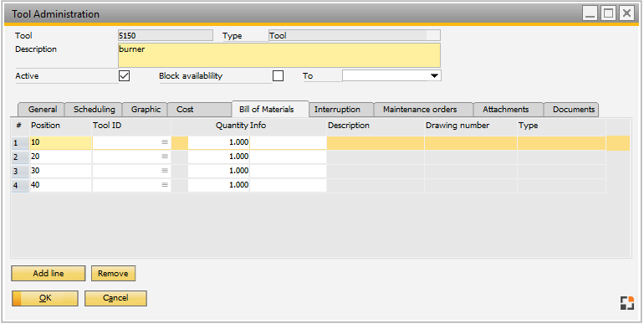This screenshot has width=644, height=324.
Task: Click the Info column header
Action: [288, 126]
